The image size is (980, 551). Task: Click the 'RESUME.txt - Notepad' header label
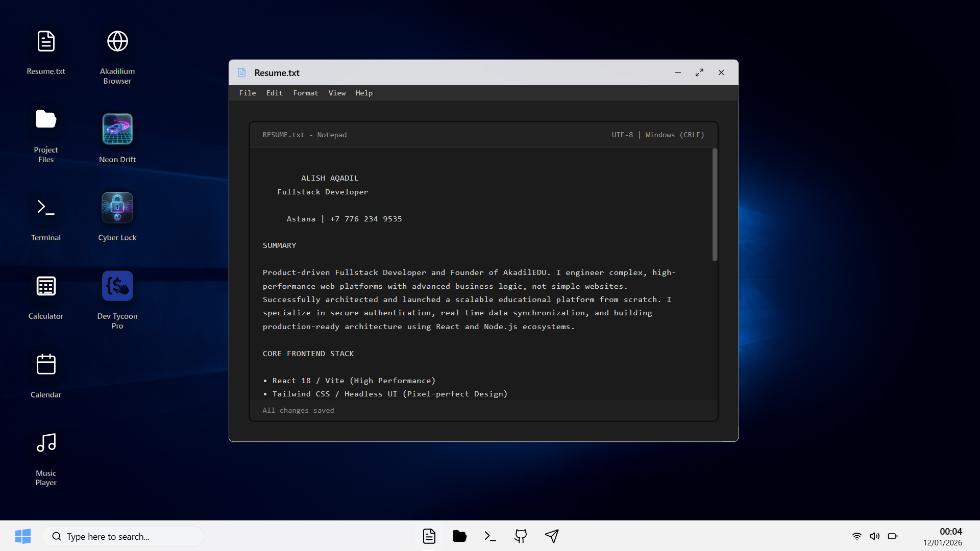pyautogui.click(x=305, y=135)
